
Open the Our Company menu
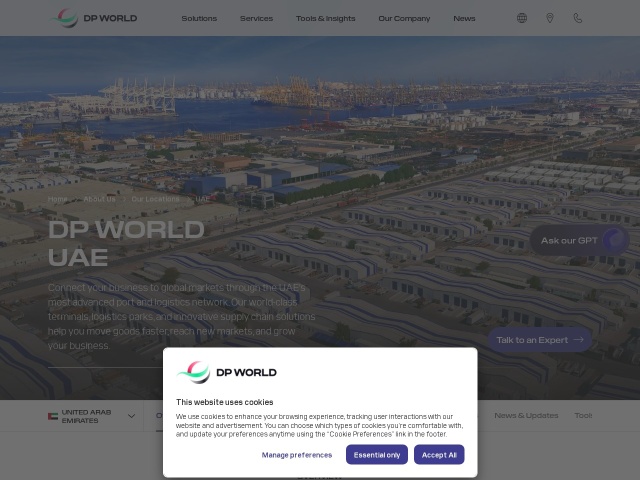pos(404,18)
